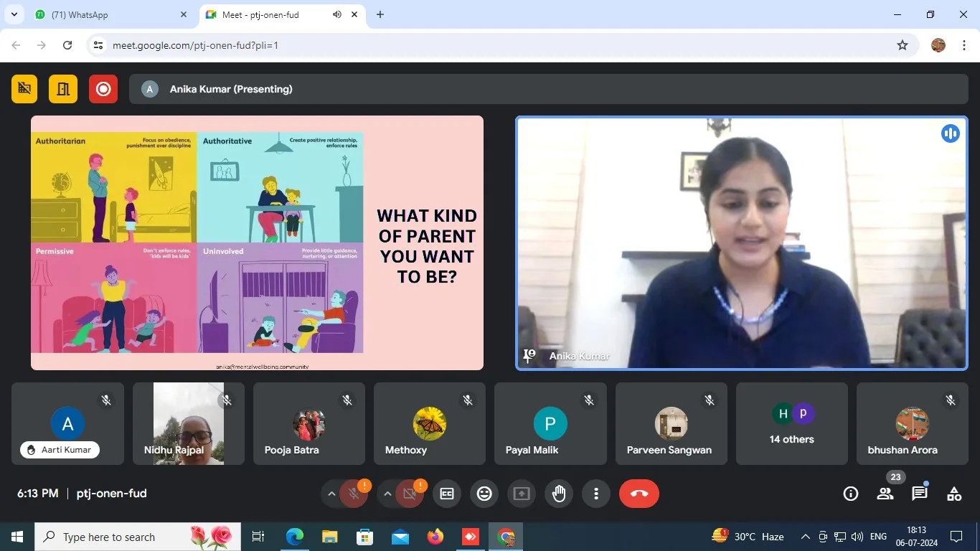Click the audio indicator on Anika Kumar's video
Screen dimensions: 980x551
pyautogui.click(x=951, y=133)
